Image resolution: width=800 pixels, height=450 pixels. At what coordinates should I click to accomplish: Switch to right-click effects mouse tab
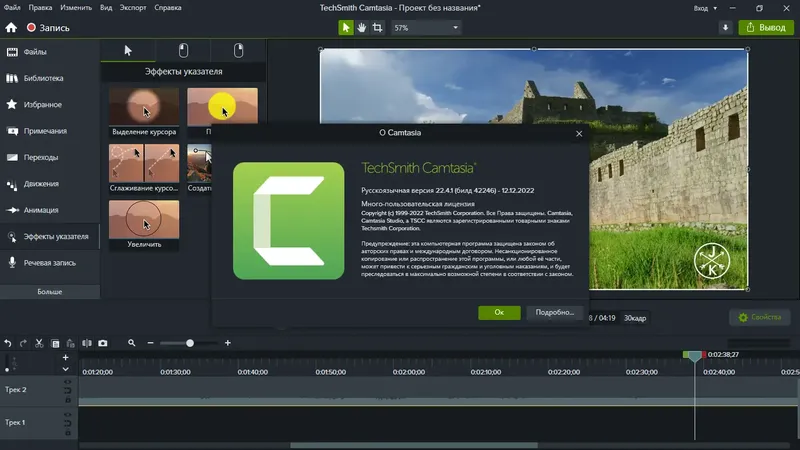click(x=238, y=51)
